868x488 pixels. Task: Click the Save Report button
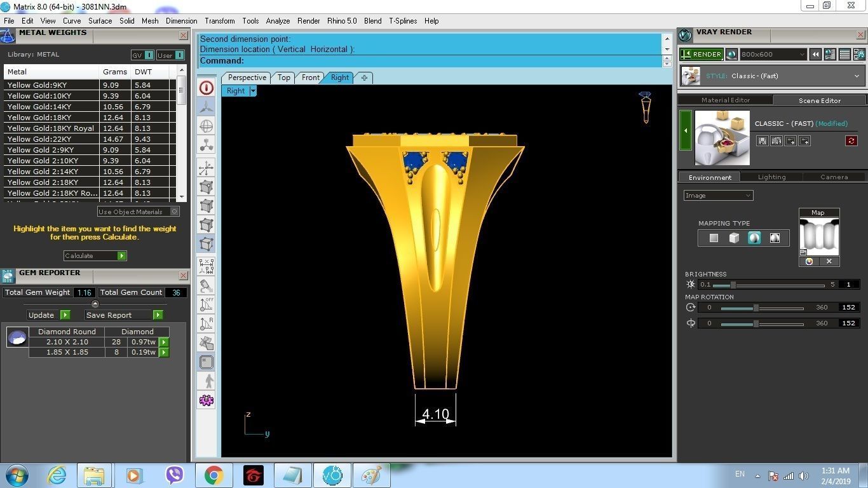tap(124, 315)
